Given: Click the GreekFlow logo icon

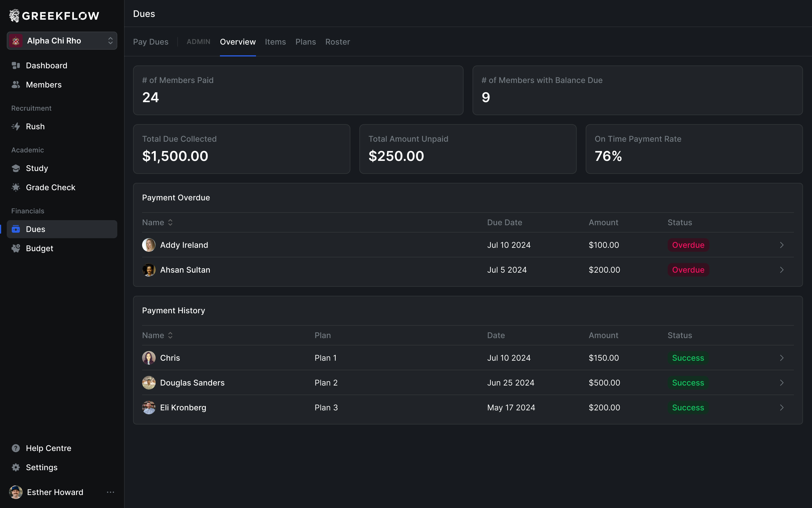Looking at the screenshot, I should coord(14,16).
